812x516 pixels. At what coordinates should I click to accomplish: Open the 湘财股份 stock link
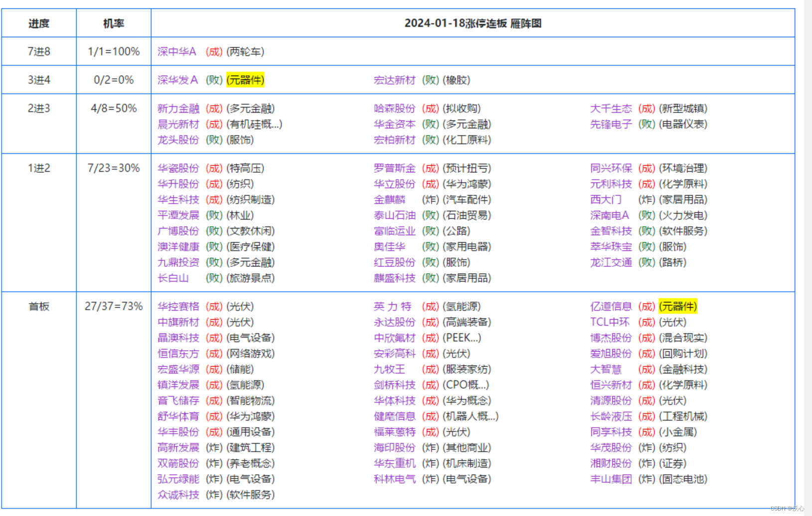(x=611, y=463)
